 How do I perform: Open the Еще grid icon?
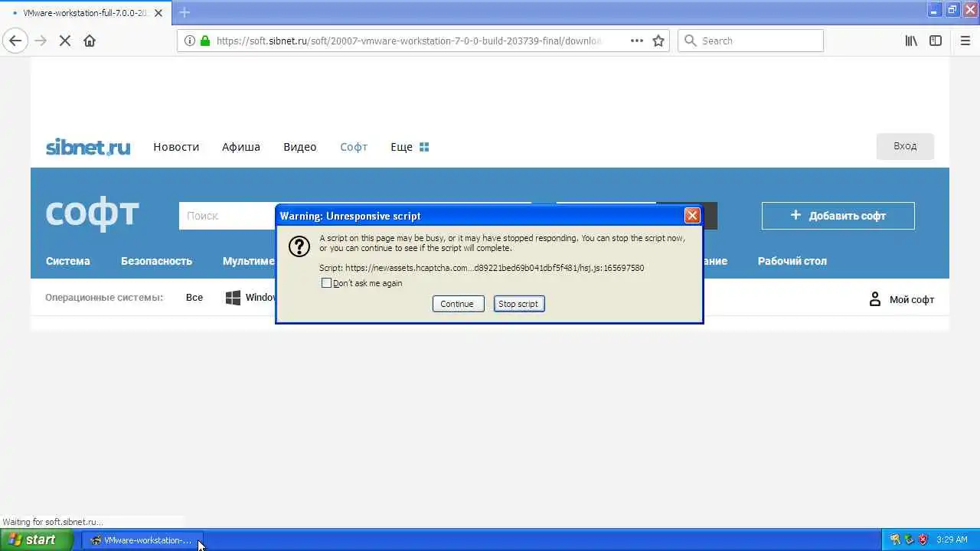point(424,147)
